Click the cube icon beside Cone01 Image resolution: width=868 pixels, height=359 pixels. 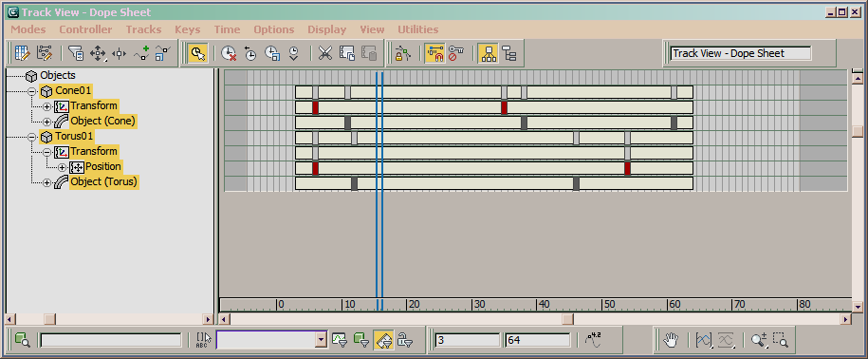pos(46,91)
